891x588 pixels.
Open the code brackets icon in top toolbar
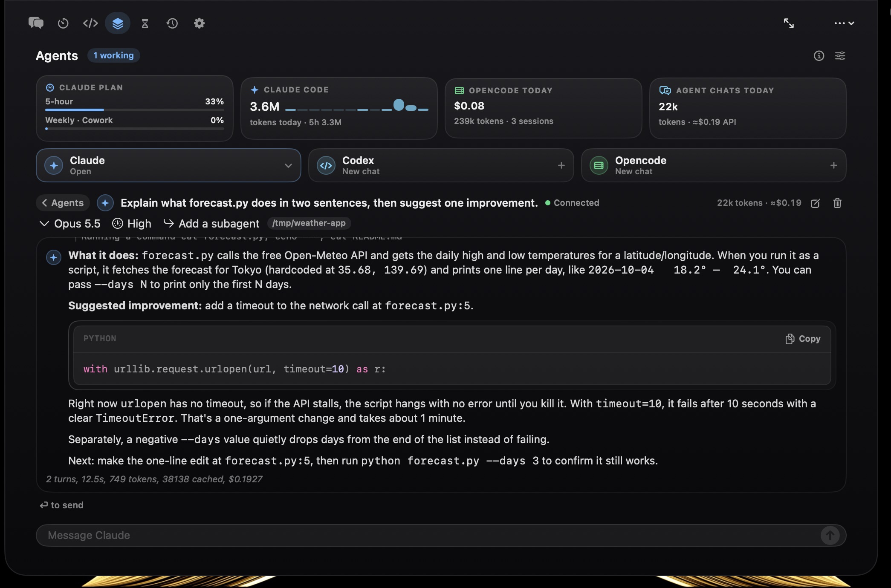coord(90,23)
